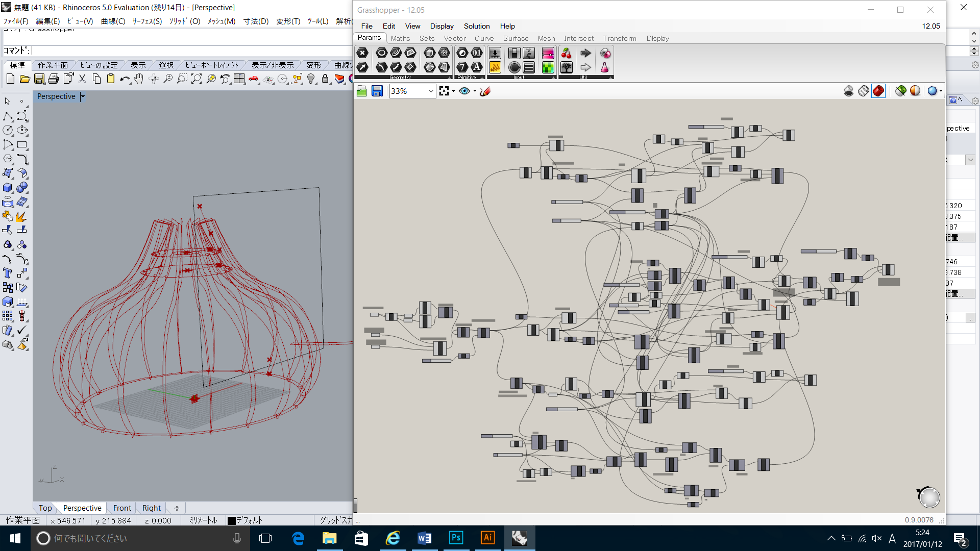Click Rhino's Undo arrow icon

125,79
